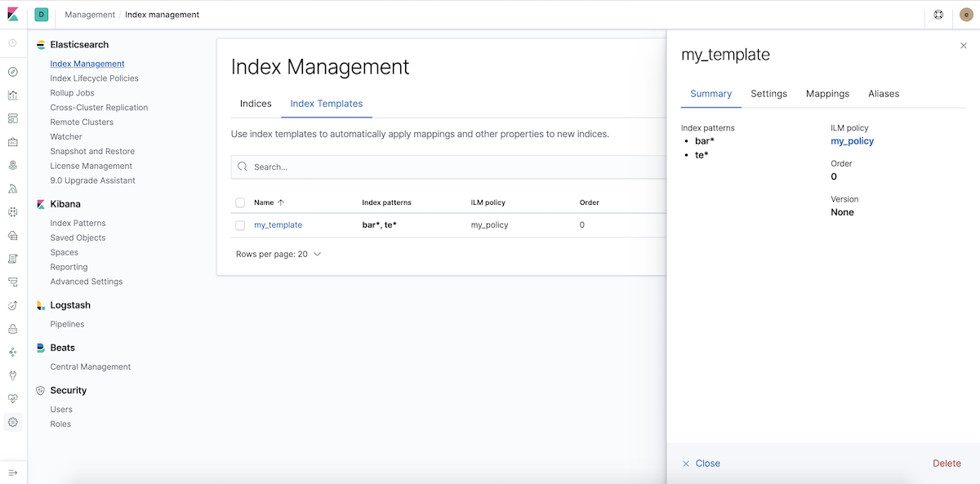The image size is (980, 484).
Task: Open the Settings tab in the flyout
Action: [769, 94]
